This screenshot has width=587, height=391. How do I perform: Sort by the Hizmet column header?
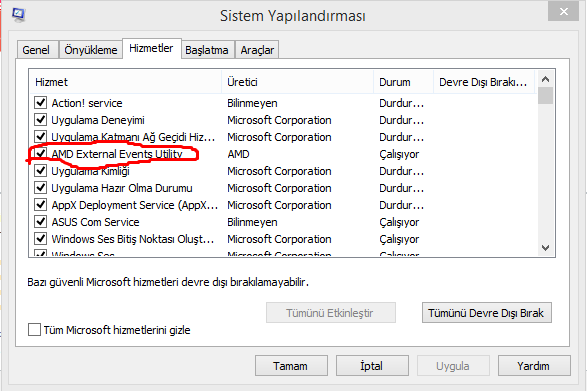pos(125,82)
